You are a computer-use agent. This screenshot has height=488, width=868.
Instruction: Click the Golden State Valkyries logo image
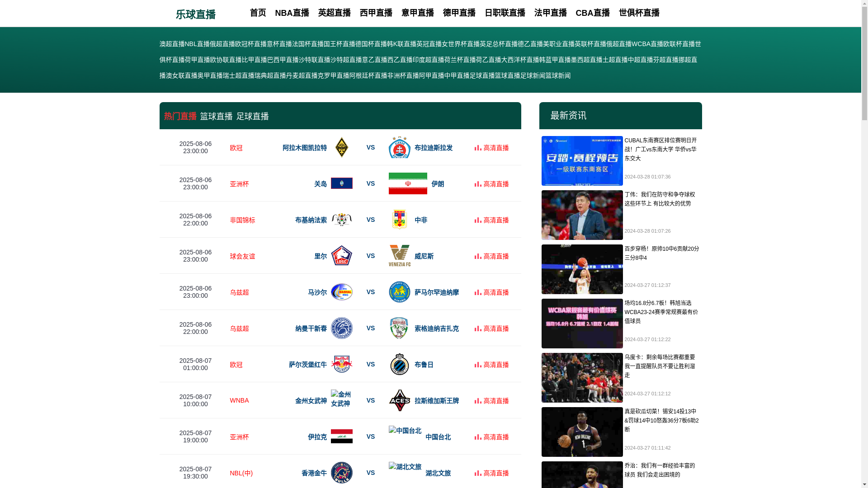tap(341, 399)
